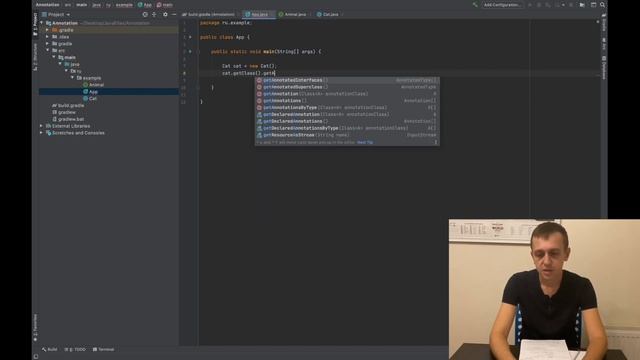Click the expand/collapse all icon in Project panel
The width and height of the screenshot is (640, 360).
pos(154,14)
